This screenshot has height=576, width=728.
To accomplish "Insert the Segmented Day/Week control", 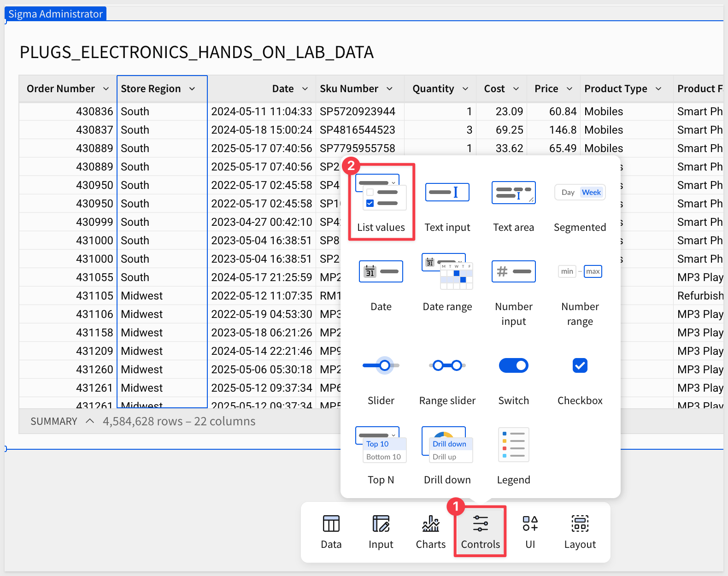I will pyautogui.click(x=580, y=202).
